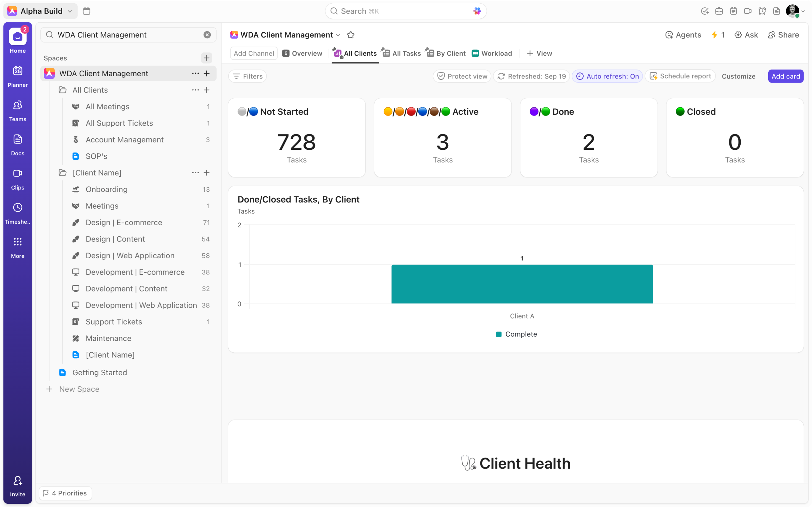
Task: Open ClickUp AI from the search bar
Action: point(477,11)
